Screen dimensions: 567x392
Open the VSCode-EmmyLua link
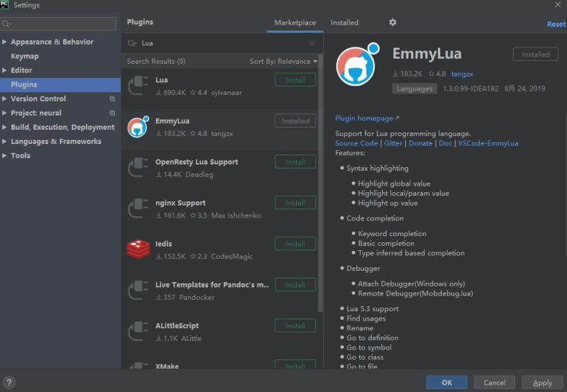pos(488,143)
